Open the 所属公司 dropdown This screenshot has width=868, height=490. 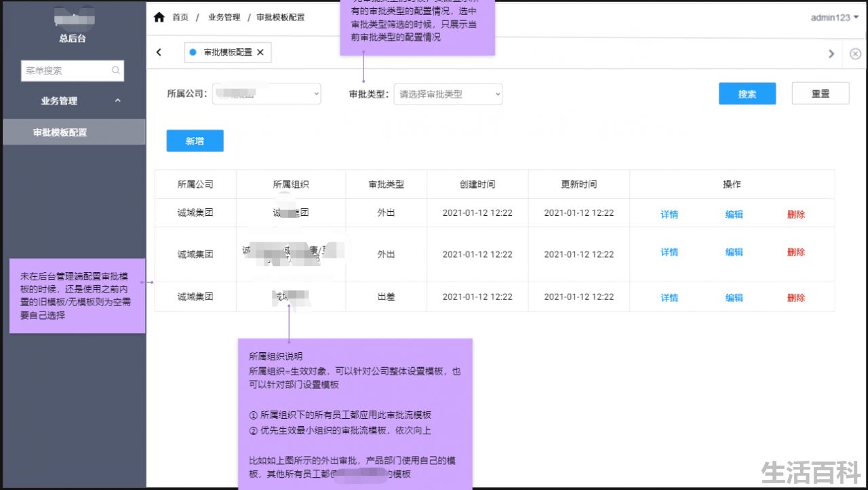point(267,94)
